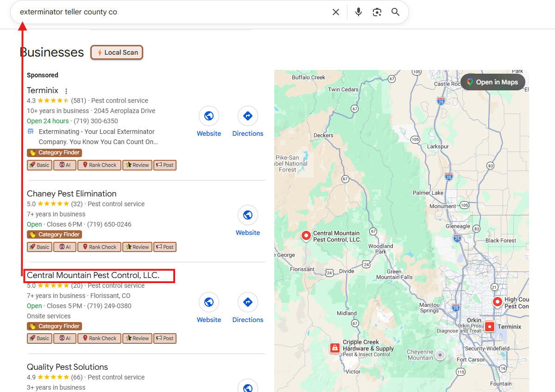This screenshot has width=555, height=392.
Task: Click the AI tag under Chaney Pest Elimination
Action: [64, 247]
